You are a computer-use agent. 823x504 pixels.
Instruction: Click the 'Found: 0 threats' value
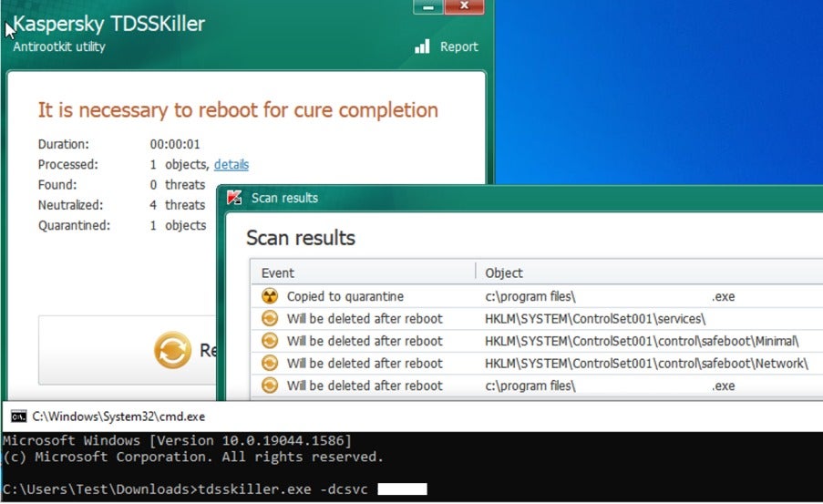pyautogui.click(x=178, y=185)
